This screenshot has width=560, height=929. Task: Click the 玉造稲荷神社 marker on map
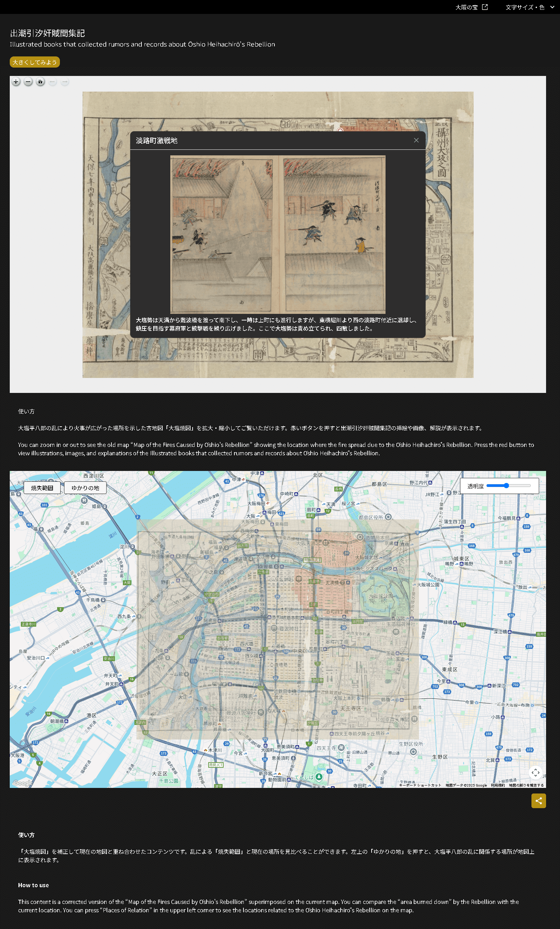[x=395, y=632]
